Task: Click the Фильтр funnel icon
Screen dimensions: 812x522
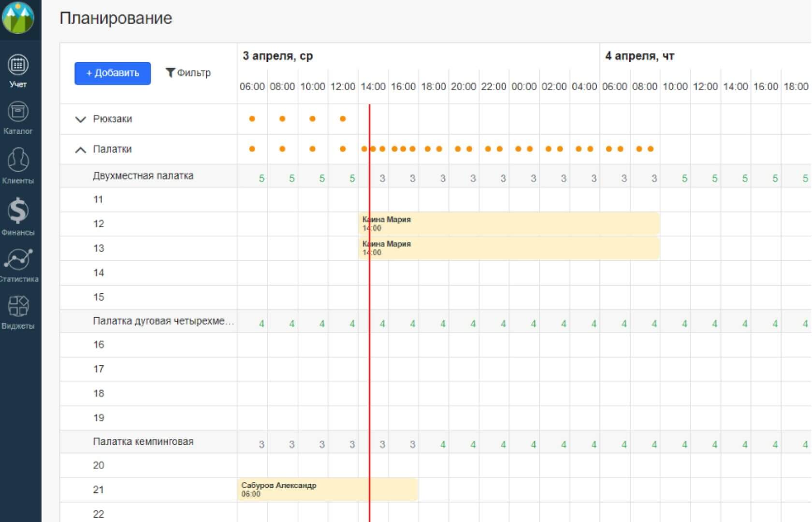Action: point(170,72)
